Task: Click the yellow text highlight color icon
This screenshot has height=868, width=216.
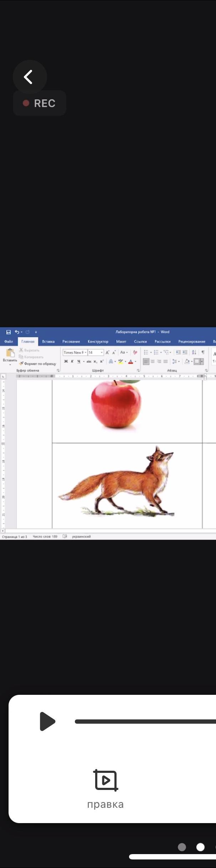Action: click(120, 361)
